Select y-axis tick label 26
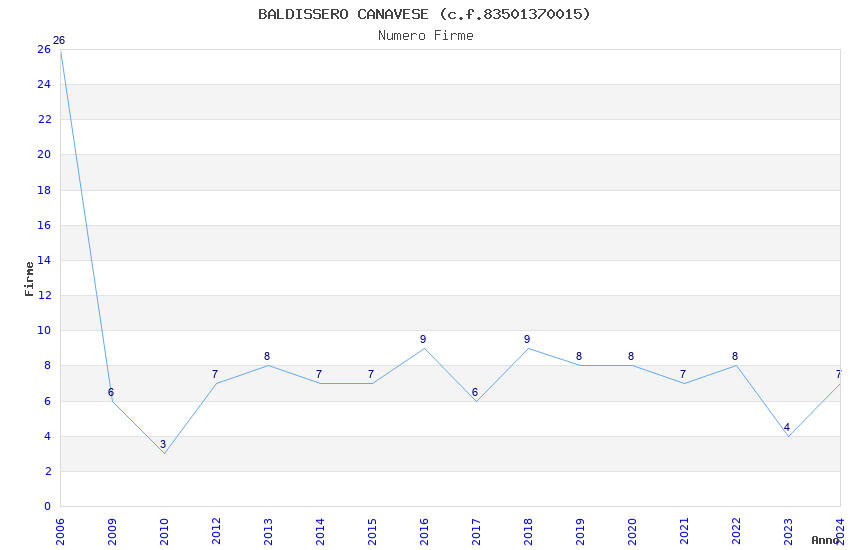The image size is (850, 550). [44, 49]
